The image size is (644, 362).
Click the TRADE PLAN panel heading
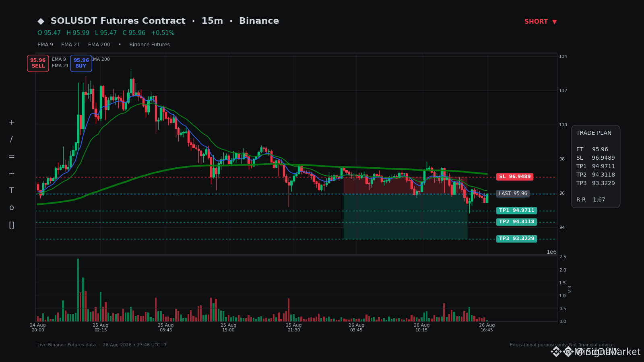coord(594,133)
